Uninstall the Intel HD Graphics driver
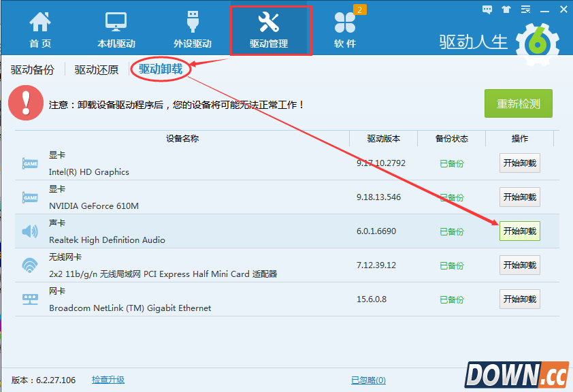 (x=519, y=163)
